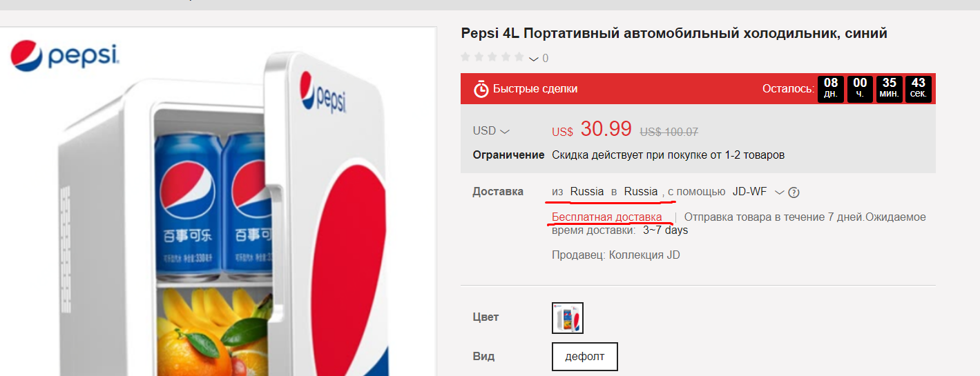Click the 30.99 sale price

click(x=606, y=129)
